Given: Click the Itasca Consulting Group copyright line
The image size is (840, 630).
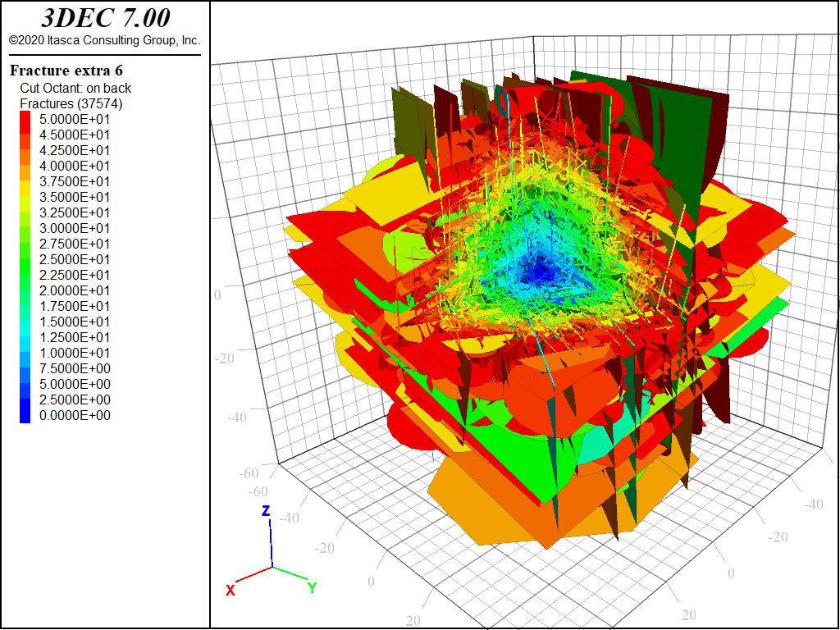Looking at the screenshot, I should pyautogui.click(x=104, y=40).
